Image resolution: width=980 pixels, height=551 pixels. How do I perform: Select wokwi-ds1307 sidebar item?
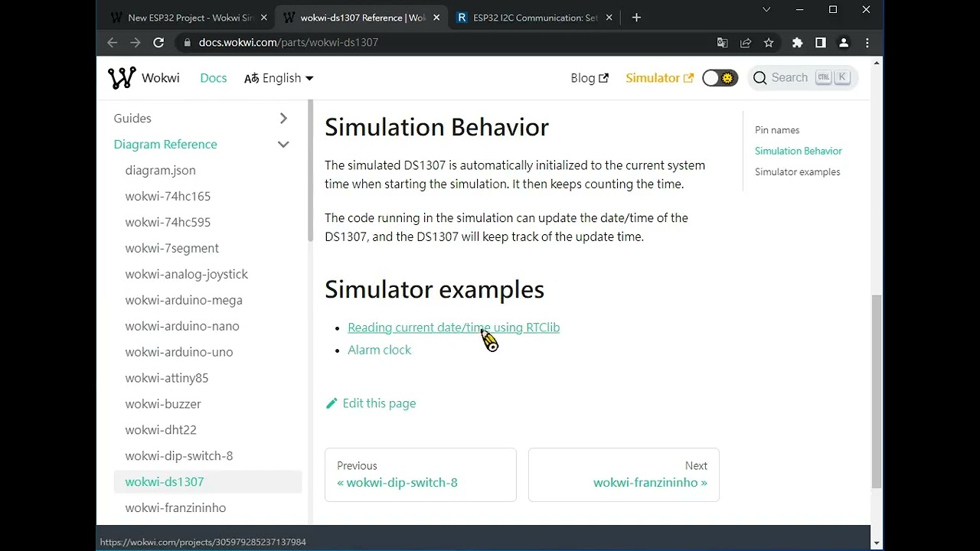tap(207, 482)
